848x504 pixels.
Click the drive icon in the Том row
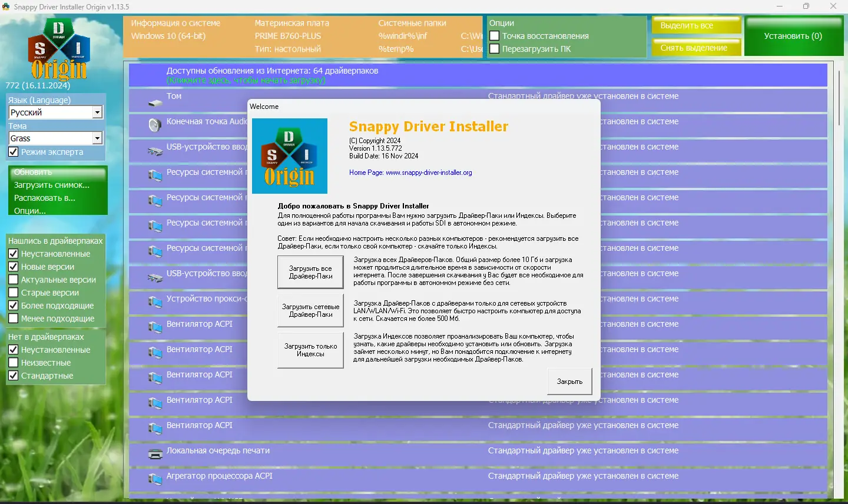155,102
